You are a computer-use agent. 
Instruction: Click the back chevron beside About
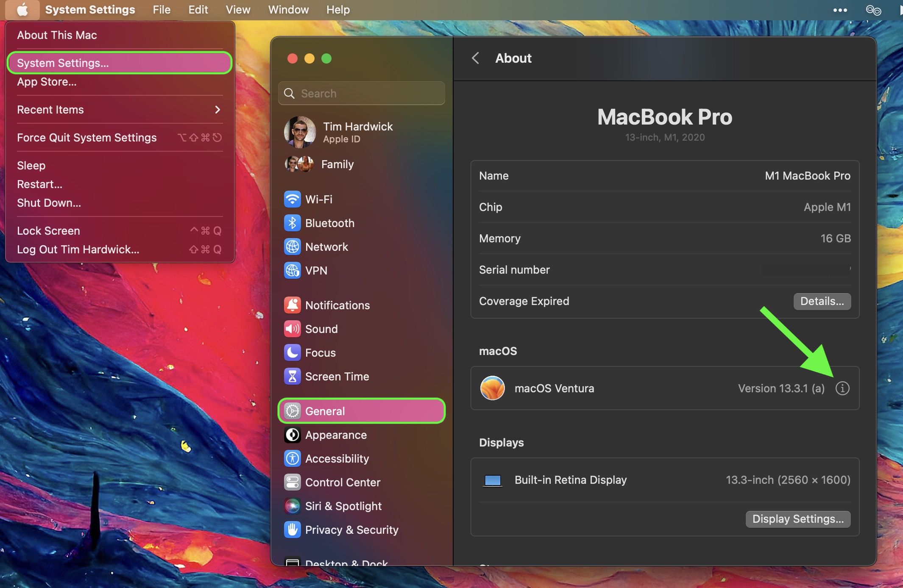[x=476, y=58]
